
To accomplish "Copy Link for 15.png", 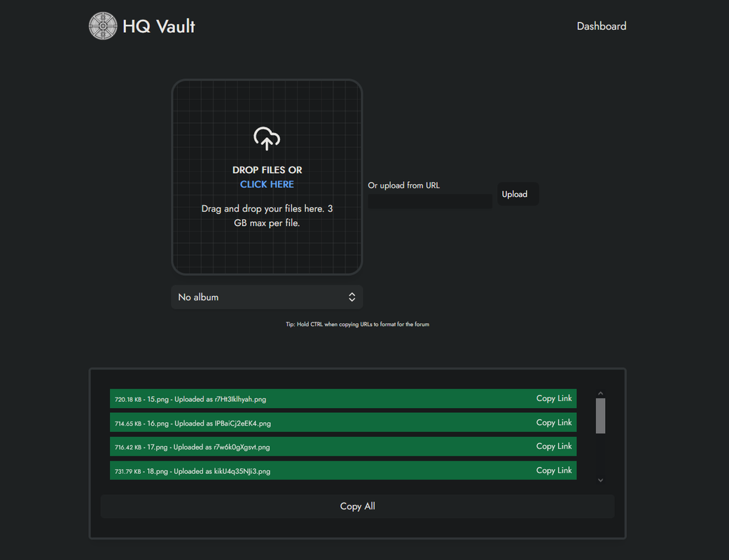I will pos(554,398).
